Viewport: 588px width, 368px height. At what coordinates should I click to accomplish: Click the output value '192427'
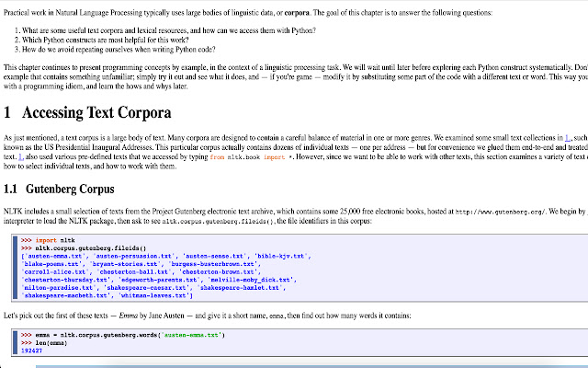32,351
